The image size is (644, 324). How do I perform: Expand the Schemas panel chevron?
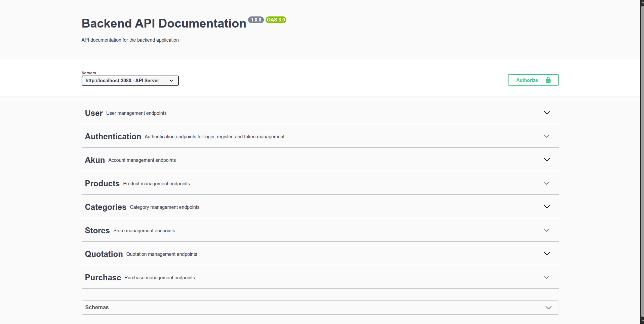549,308
